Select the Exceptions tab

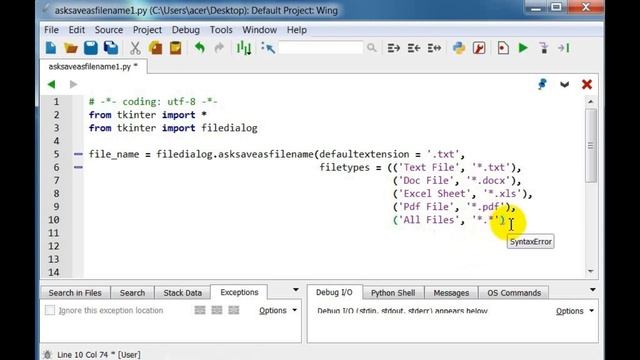[x=239, y=292]
